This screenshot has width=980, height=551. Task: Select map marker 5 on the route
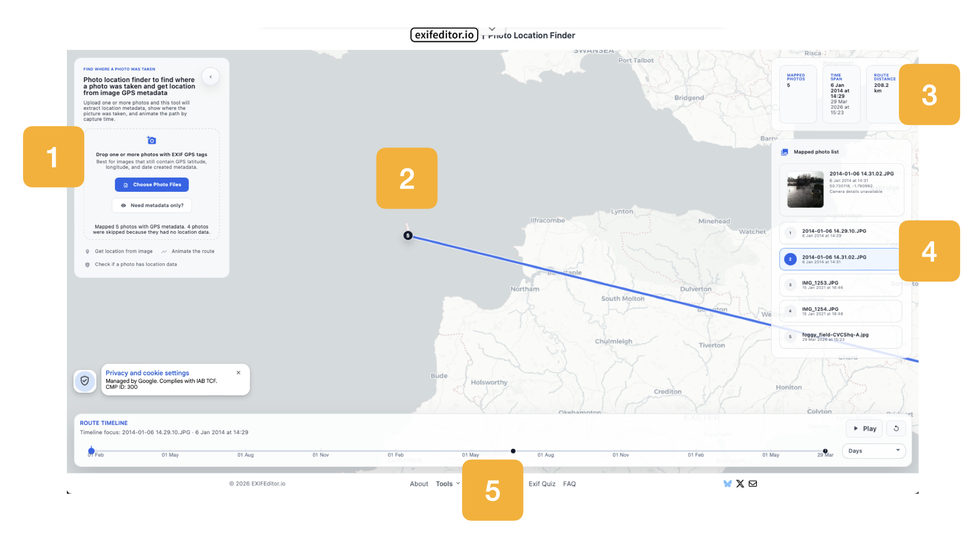tap(407, 235)
